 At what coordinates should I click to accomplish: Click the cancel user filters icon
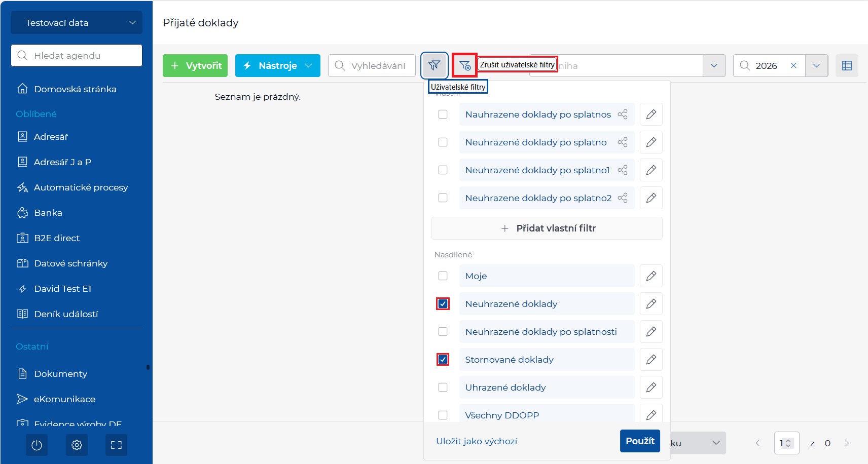point(464,65)
